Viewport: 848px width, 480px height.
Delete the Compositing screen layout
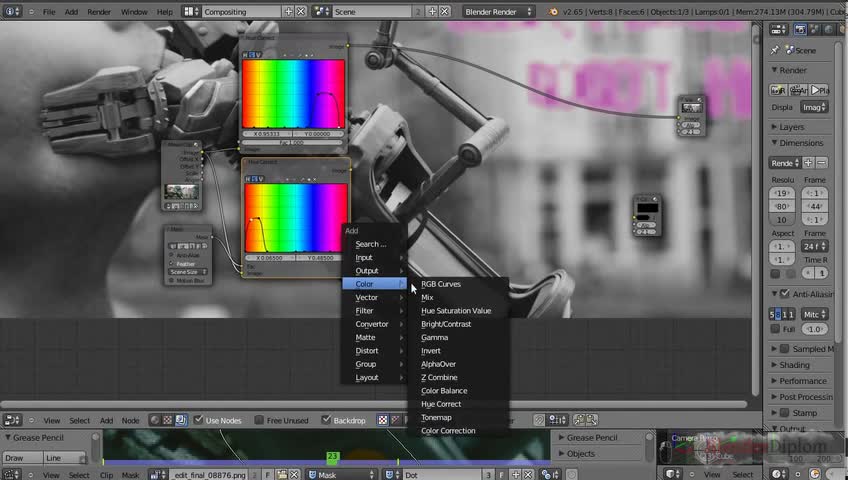tap(301, 11)
